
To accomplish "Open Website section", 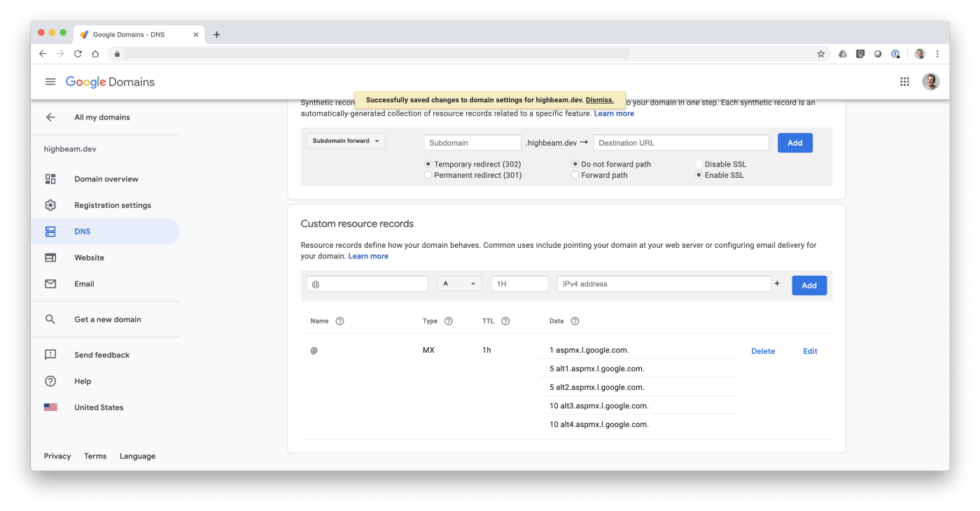I will 90,258.
